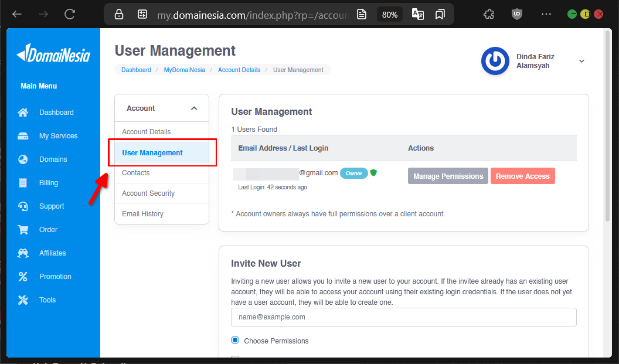Click the Owner badge

[353, 174]
